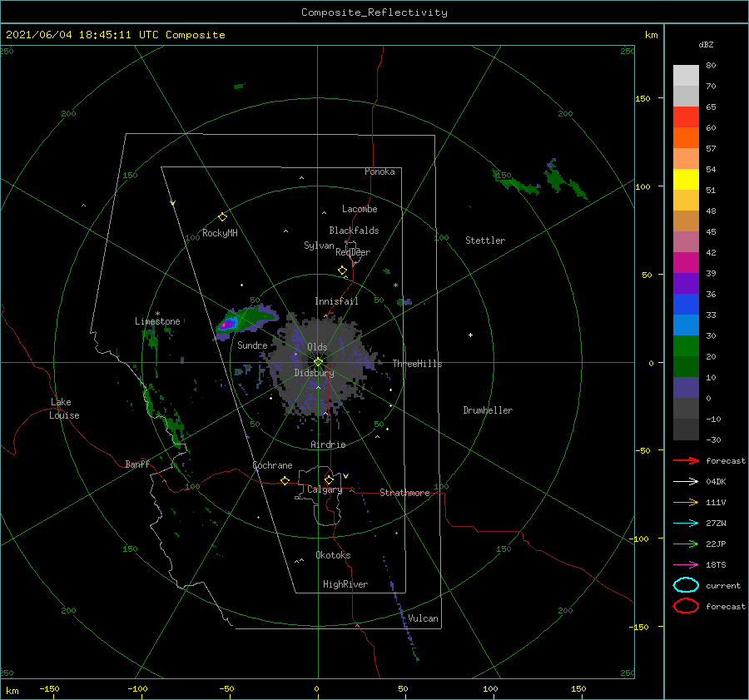This screenshot has width=749, height=700.
Task: Click the Sylvan label
Action: point(319,246)
